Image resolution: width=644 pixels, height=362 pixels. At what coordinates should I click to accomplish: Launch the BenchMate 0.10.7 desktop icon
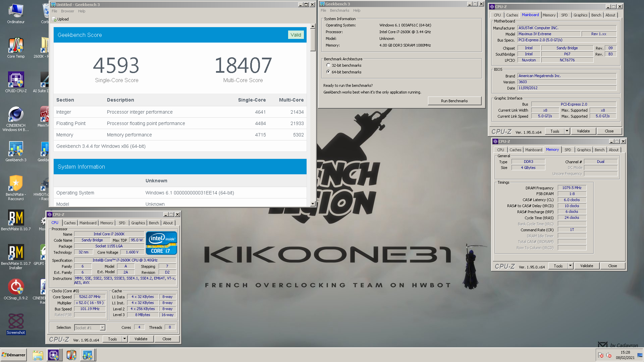point(16,220)
